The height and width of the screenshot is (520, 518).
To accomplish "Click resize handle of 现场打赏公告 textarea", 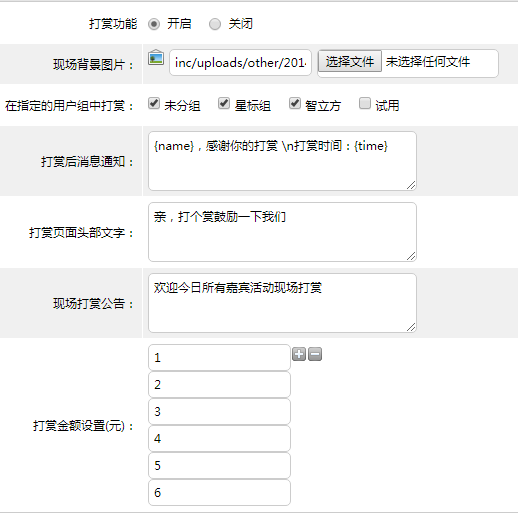I will [411, 327].
